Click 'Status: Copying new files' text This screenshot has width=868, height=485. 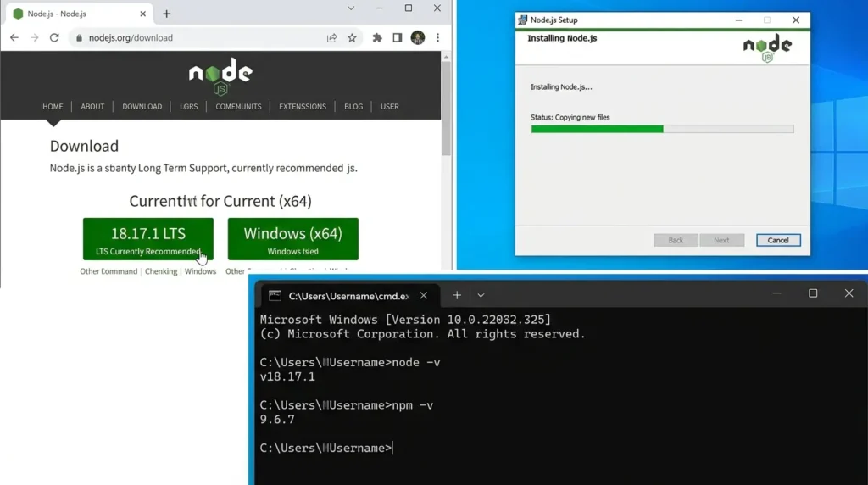570,117
